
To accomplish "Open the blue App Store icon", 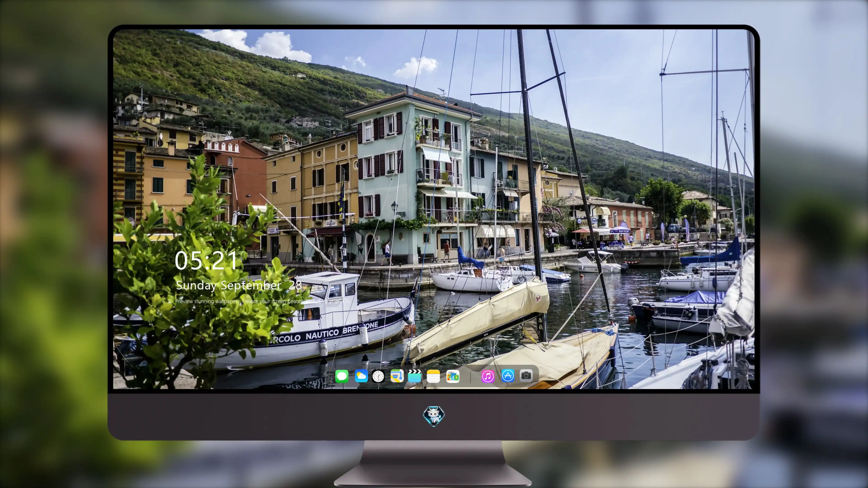I will coord(508,375).
